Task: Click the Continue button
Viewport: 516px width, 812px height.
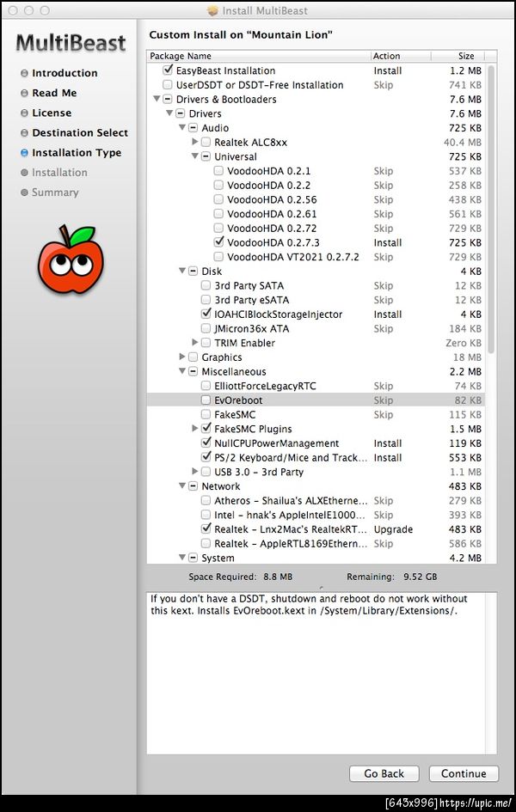Action: (x=464, y=773)
